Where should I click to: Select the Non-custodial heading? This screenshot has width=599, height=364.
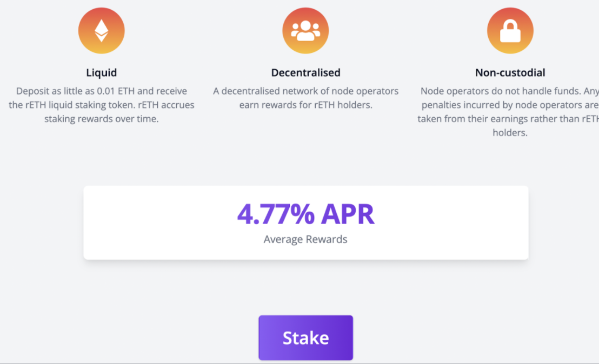[510, 72]
